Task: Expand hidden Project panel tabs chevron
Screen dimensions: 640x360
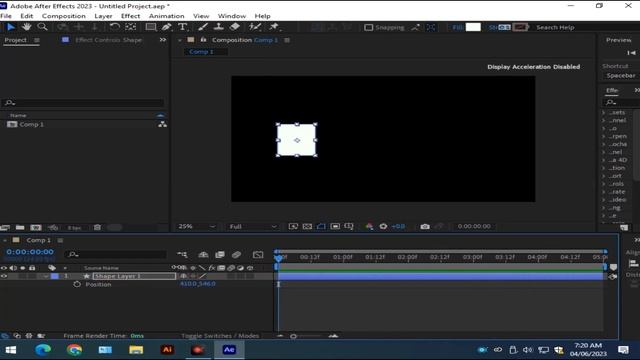Action: (163, 40)
